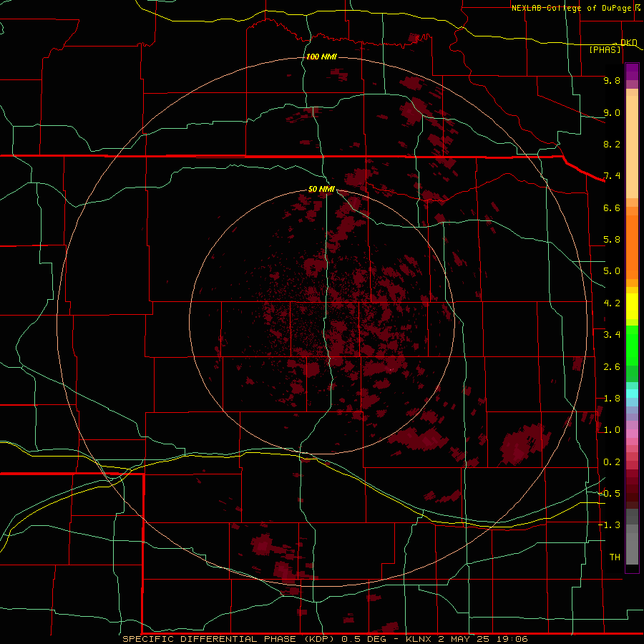The width and height of the screenshot is (644, 644).
Task: Select the 100 NMI range ring label
Action: coord(321,57)
